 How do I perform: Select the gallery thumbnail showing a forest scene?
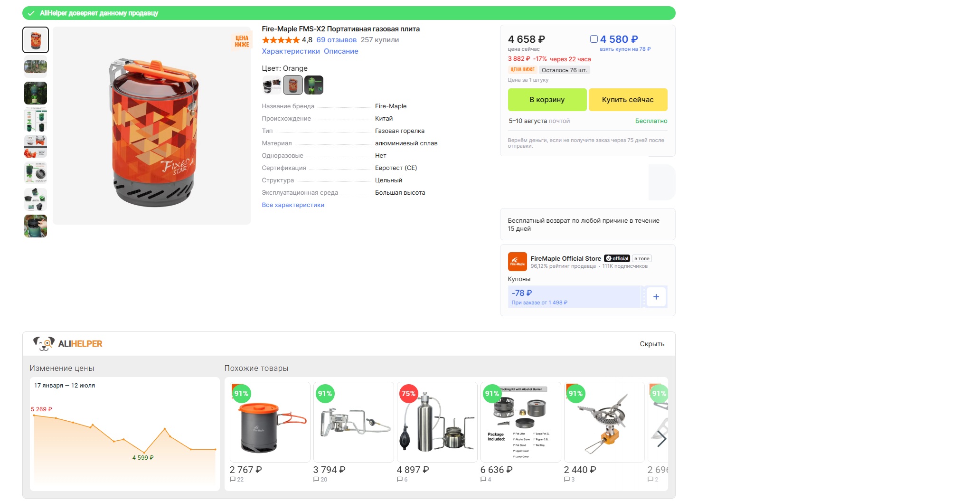tap(36, 66)
